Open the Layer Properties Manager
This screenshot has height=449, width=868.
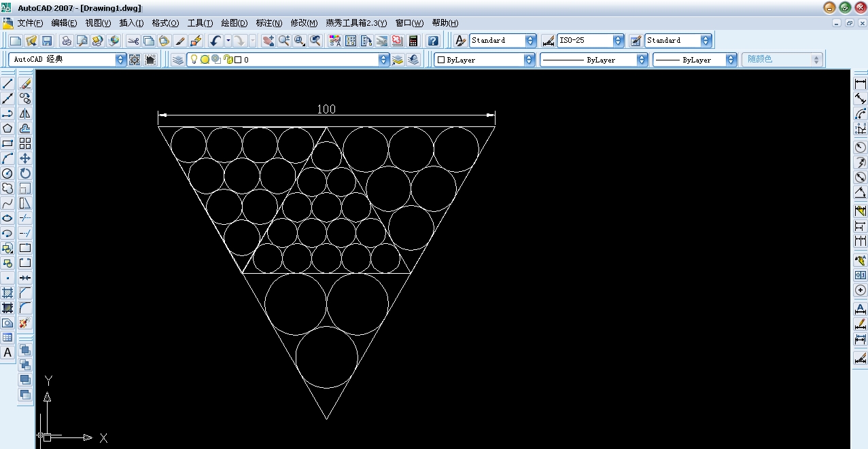pos(177,60)
